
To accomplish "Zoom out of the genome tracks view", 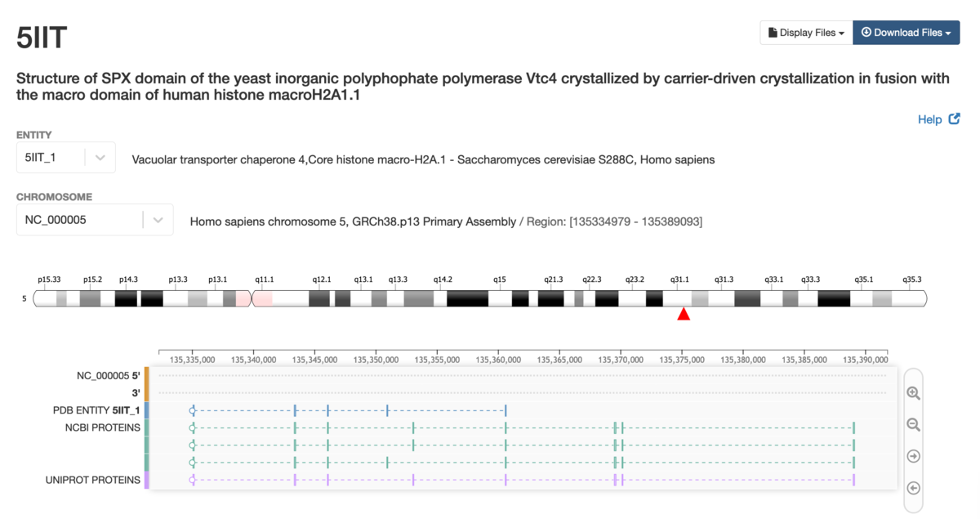I will [913, 425].
